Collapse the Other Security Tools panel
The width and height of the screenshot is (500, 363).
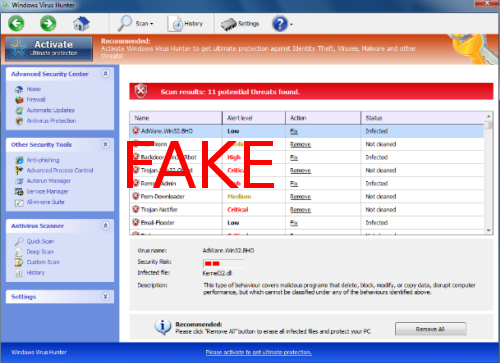(105, 144)
